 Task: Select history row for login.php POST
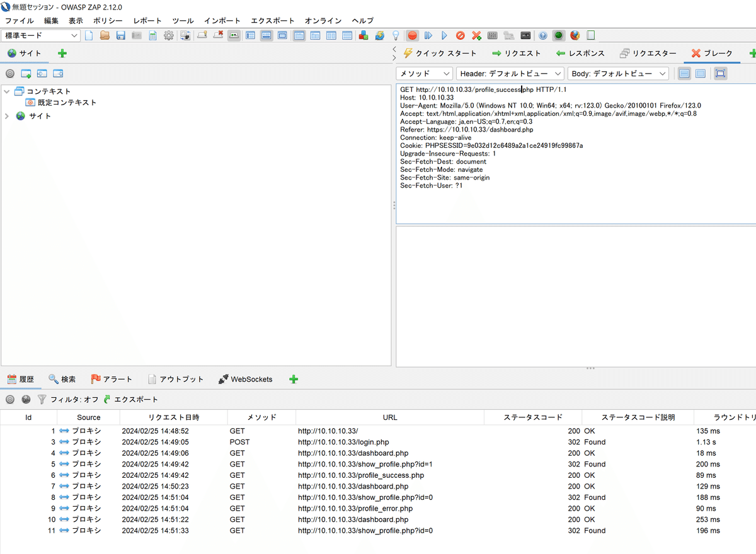[x=378, y=442]
